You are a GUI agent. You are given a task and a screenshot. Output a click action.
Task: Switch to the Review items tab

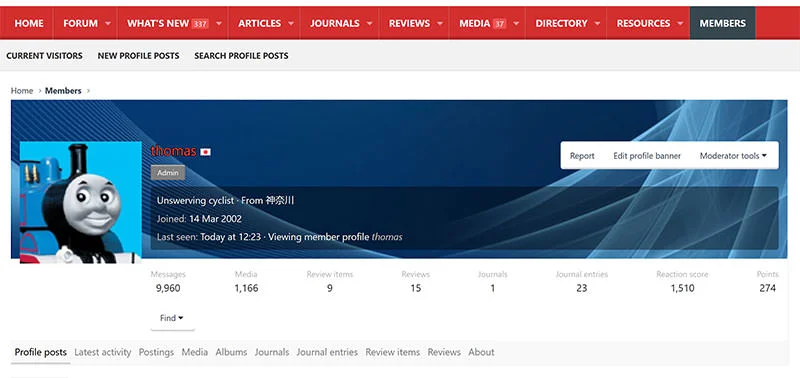pyautogui.click(x=392, y=352)
